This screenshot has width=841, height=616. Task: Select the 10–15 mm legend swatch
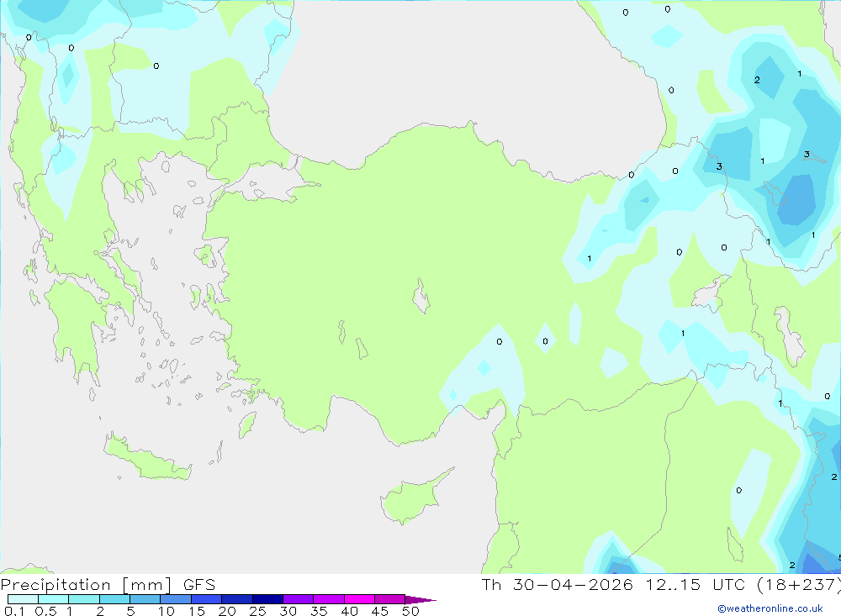(176, 599)
